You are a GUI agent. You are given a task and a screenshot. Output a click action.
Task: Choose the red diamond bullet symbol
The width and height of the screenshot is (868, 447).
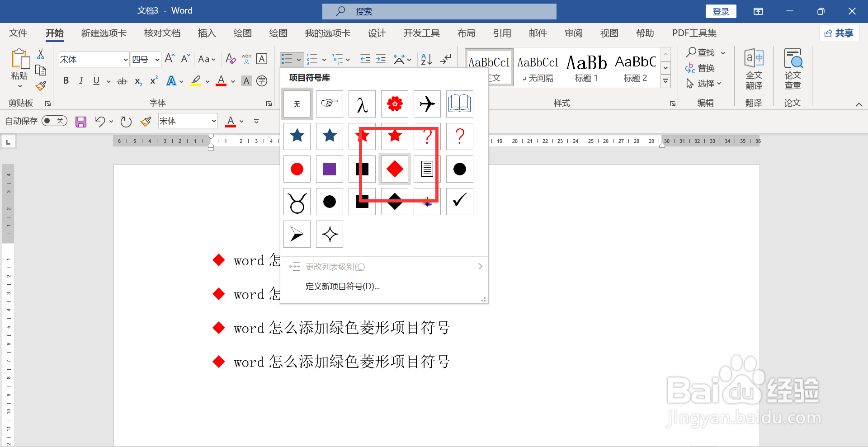pos(395,169)
